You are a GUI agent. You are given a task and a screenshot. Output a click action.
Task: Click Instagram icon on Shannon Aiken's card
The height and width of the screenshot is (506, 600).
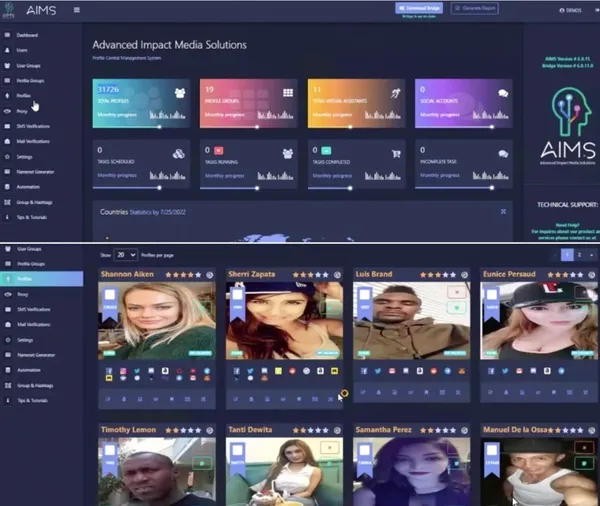click(123, 371)
